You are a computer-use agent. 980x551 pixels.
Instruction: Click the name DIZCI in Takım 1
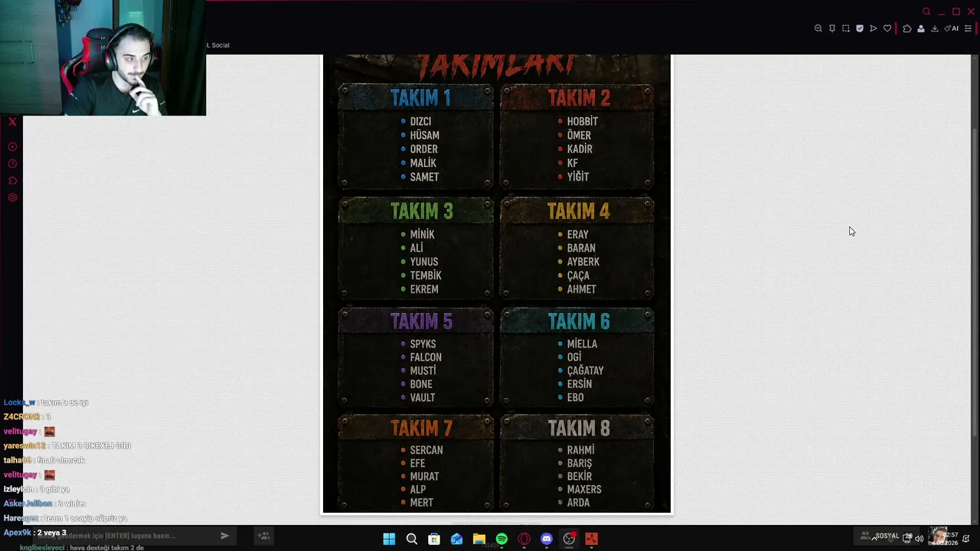[x=420, y=122]
